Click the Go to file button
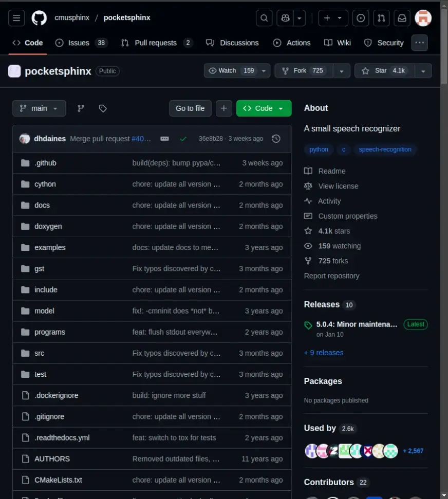This screenshot has width=448, height=499. pyautogui.click(x=190, y=108)
